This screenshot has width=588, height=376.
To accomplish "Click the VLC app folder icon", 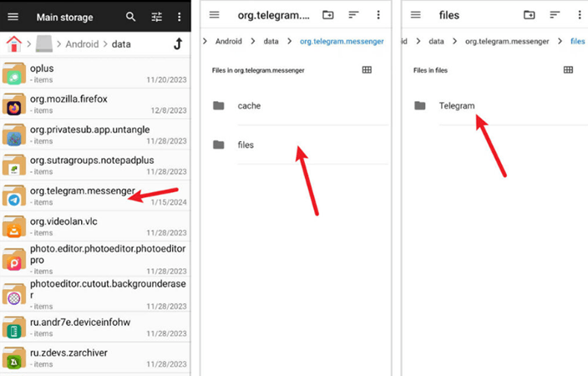I will (14, 226).
